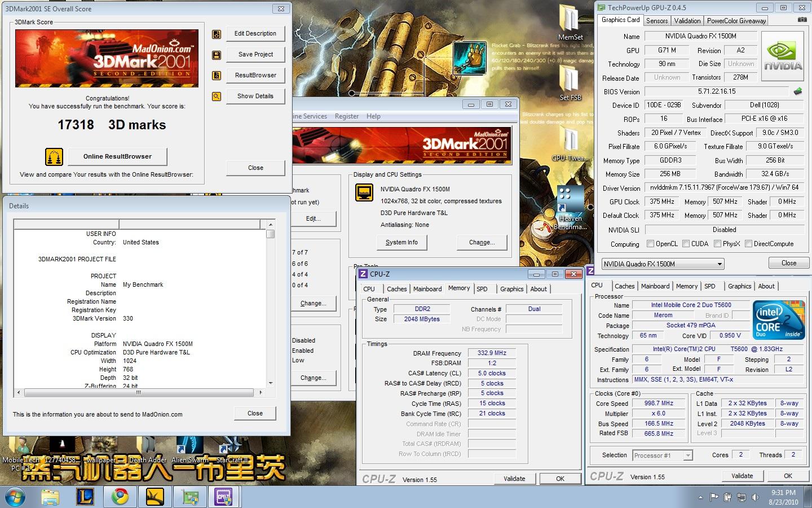Click the save BIOS chip icon in GPU-Z

pyautogui.click(x=798, y=91)
